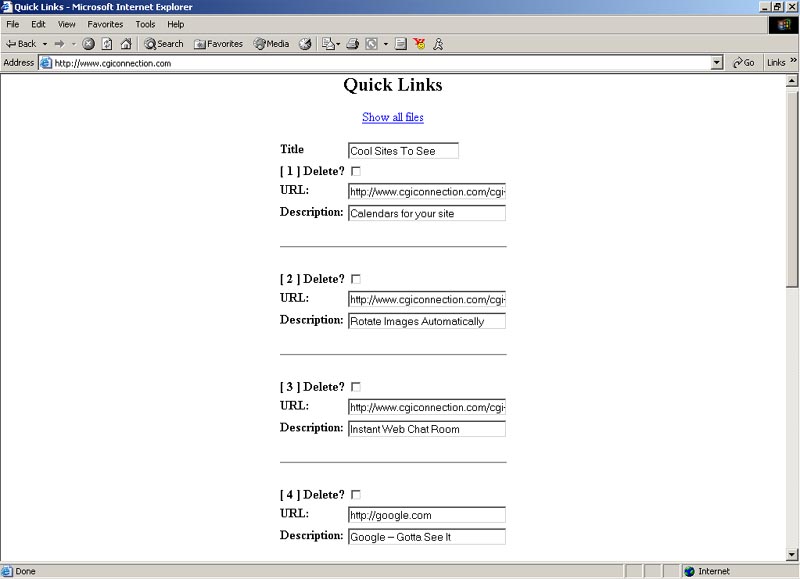Click the Quick Links page heading
The height and width of the screenshot is (579, 800).
[x=393, y=85]
